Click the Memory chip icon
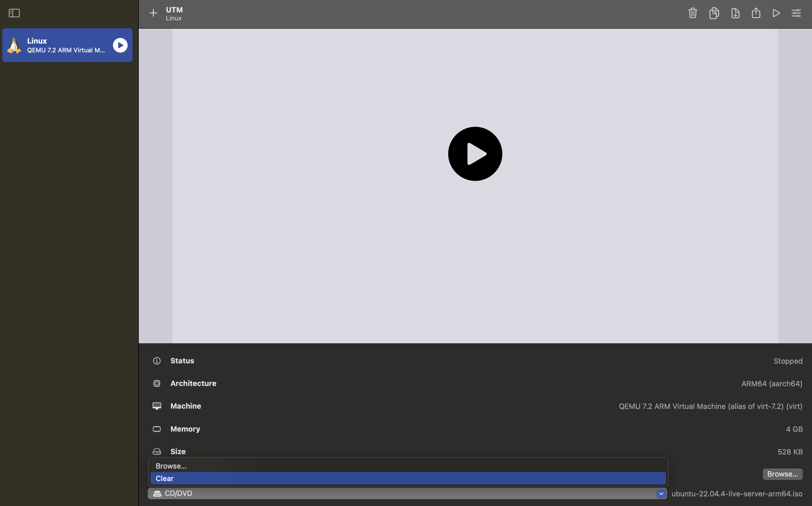This screenshot has width=812, height=506. point(157,429)
